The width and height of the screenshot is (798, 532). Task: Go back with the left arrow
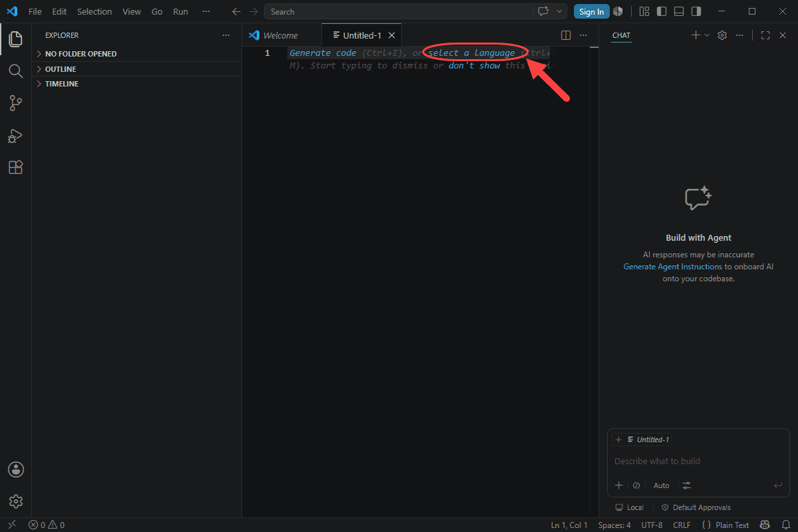pos(236,11)
